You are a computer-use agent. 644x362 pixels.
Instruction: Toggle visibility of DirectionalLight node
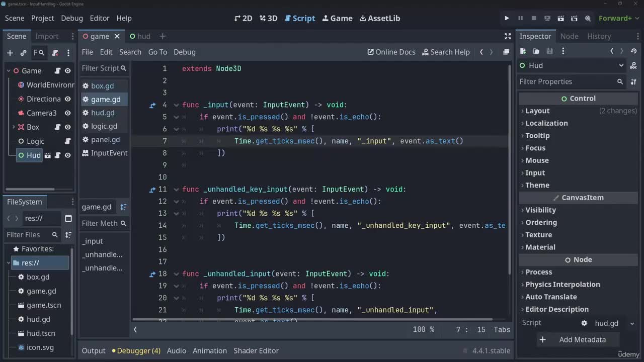coord(67,99)
